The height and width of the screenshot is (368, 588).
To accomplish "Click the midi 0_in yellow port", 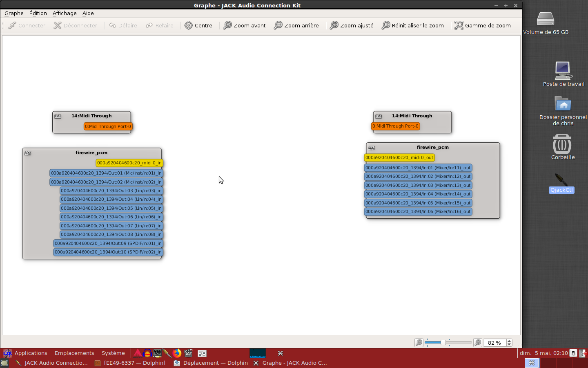I will (129, 163).
